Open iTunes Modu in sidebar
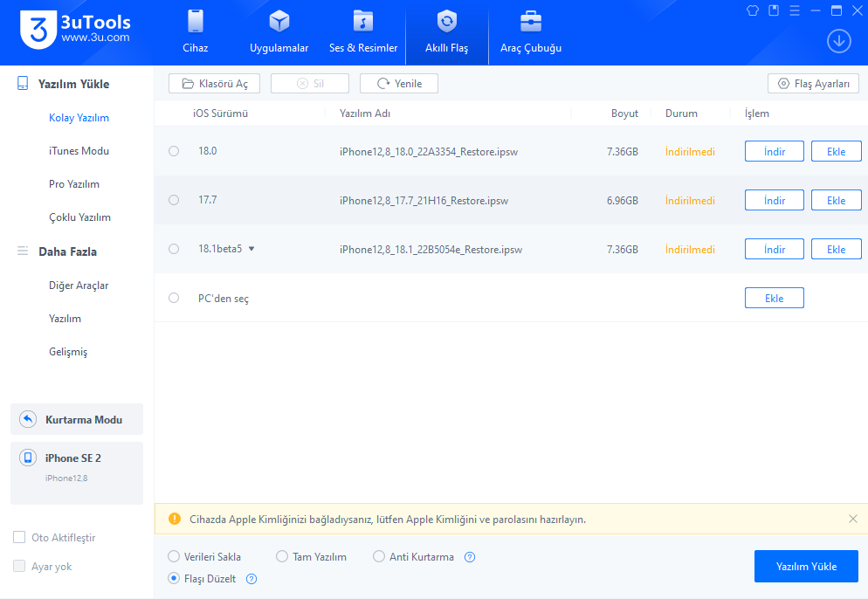This screenshot has width=868, height=599. (79, 151)
